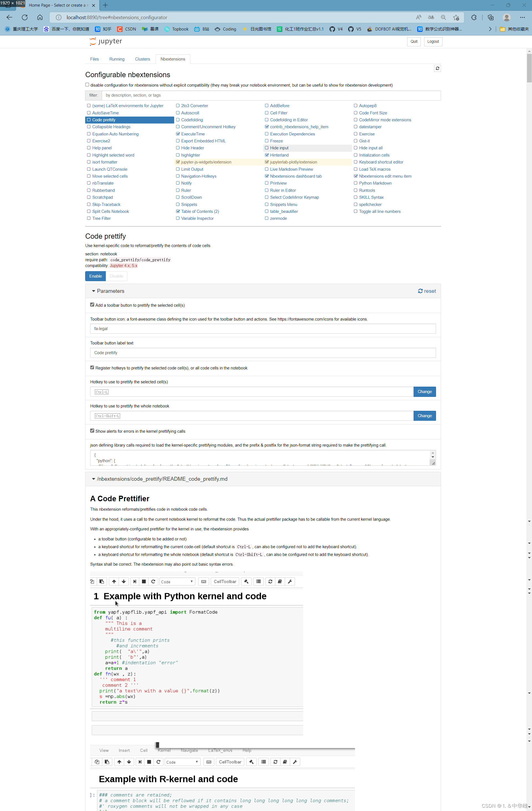Viewport: 532px width, 811px height.
Task: Click the site info icon in address bar
Action: pos(59,17)
